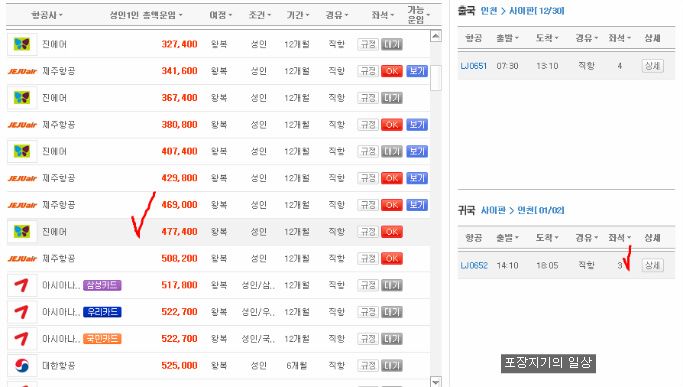This screenshot has height=387, width=683.
Task: Click 대기 in the 517,800 Asiana row
Action: pos(392,285)
